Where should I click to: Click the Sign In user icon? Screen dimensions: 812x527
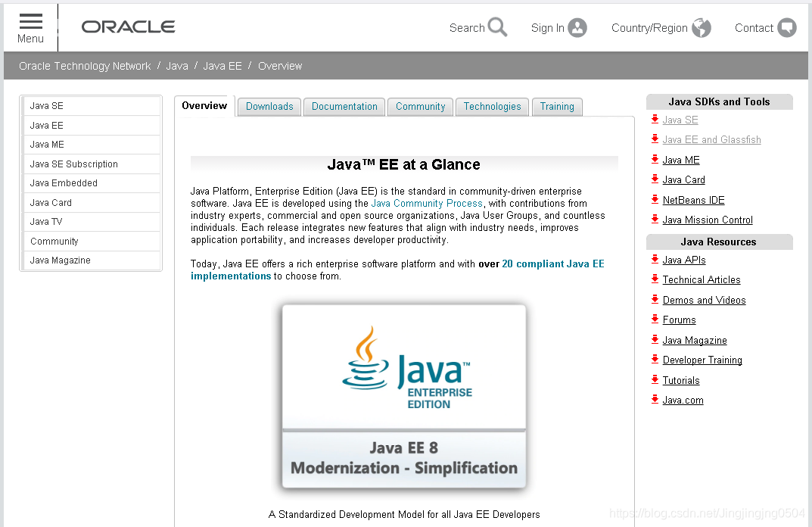577,27
